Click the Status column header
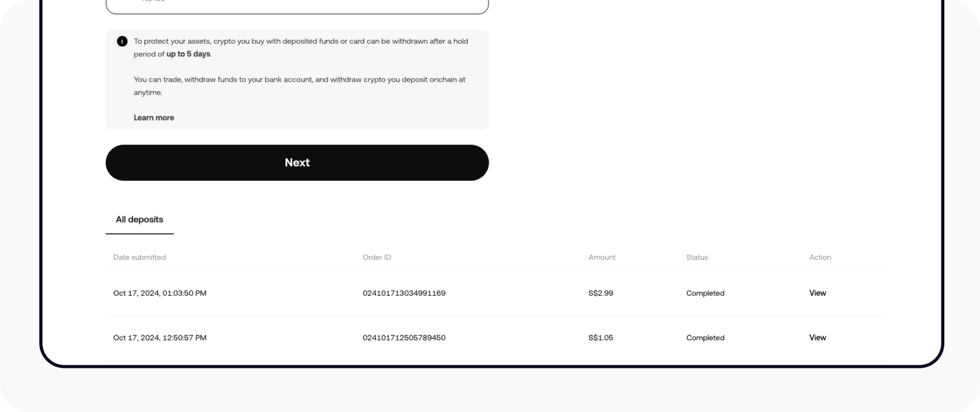 (x=697, y=257)
